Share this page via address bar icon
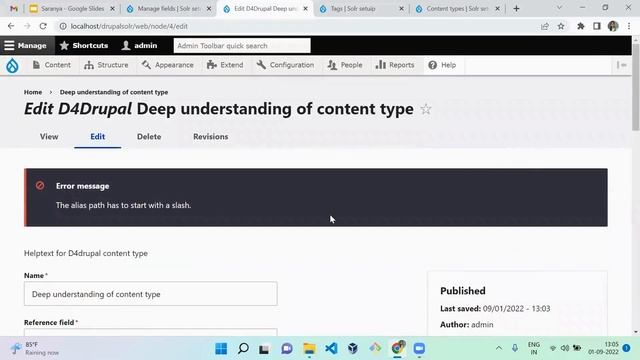Image resolution: width=640 pixels, height=360 pixels. point(544,26)
